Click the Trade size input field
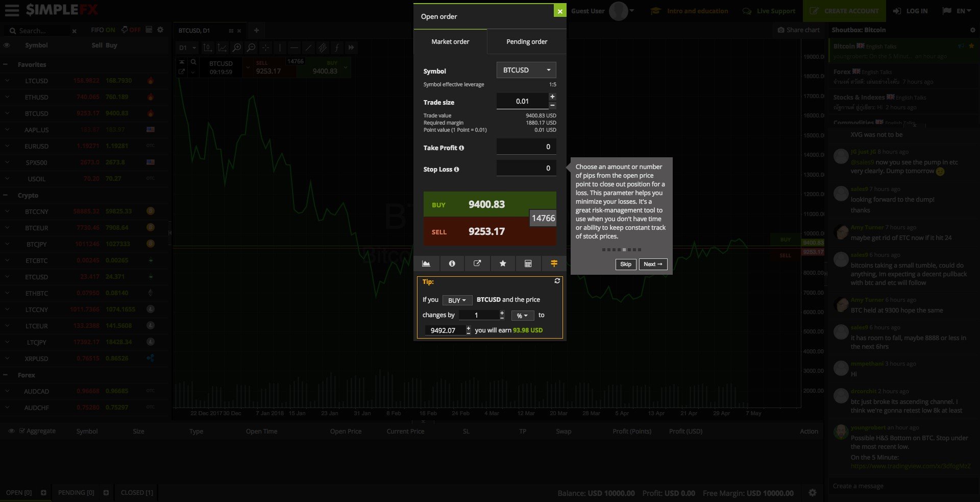The height and width of the screenshot is (502, 980). (x=522, y=101)
